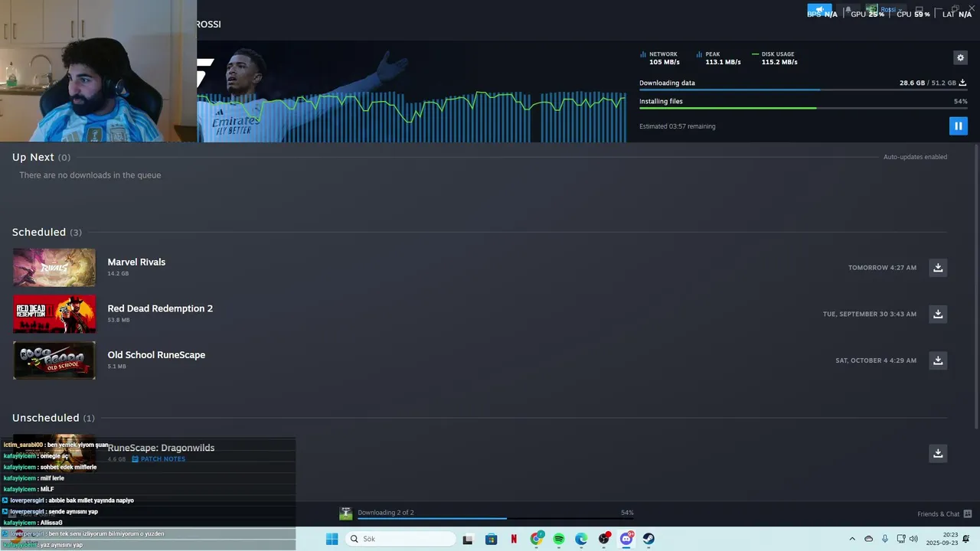Open Old School RuneScape thumbnail
The width and height of the screenshot is (980, 551).
pos(54,360)
